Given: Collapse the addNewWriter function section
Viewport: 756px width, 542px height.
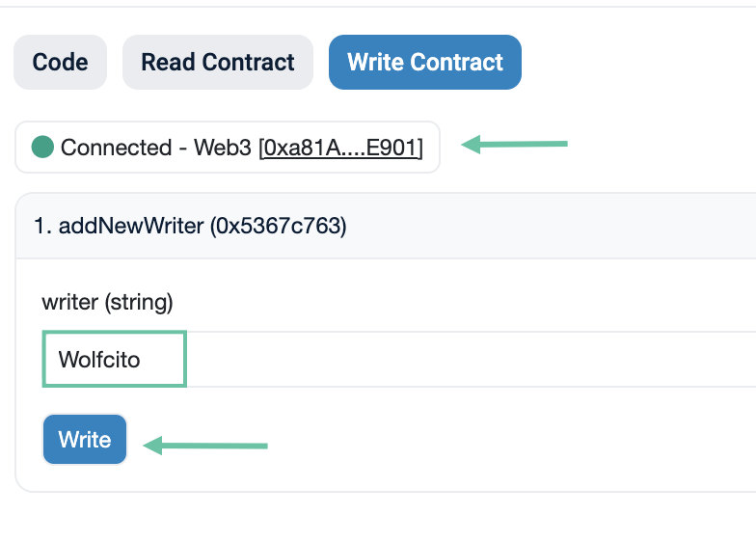Looking at the screenshot, I should click(386, 227).
